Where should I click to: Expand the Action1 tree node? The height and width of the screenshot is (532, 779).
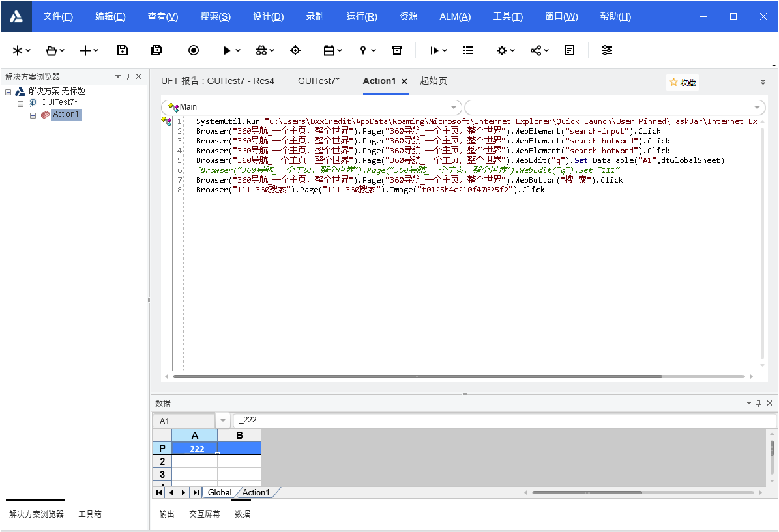pos(33,115)
